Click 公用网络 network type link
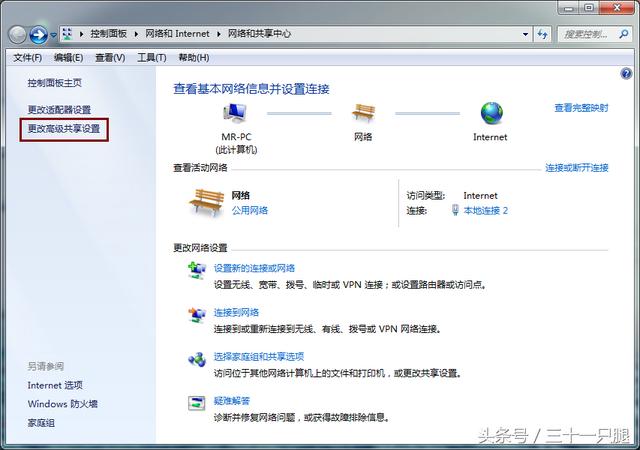 [x=250, y=210]
